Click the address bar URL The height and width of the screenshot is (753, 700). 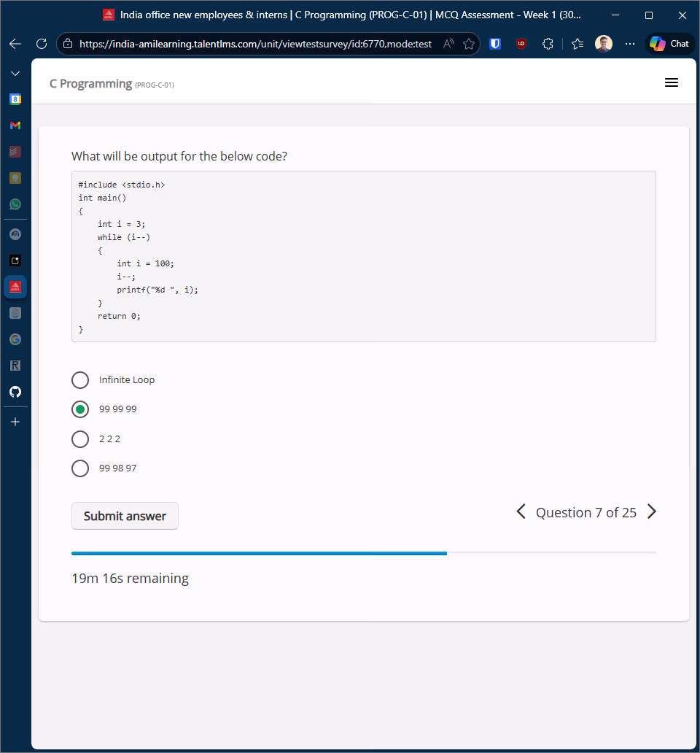pyautogui.click(x=255, y=44)
